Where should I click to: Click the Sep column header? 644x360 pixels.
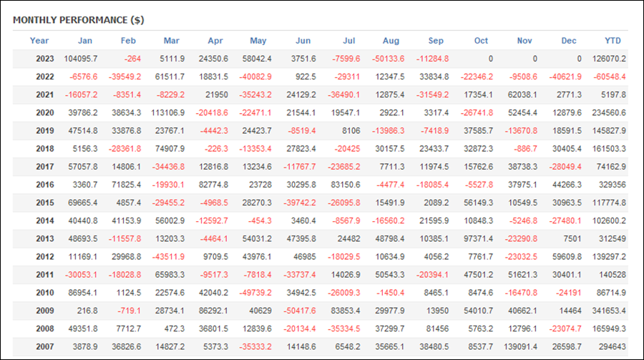click(x=436, y=41)
